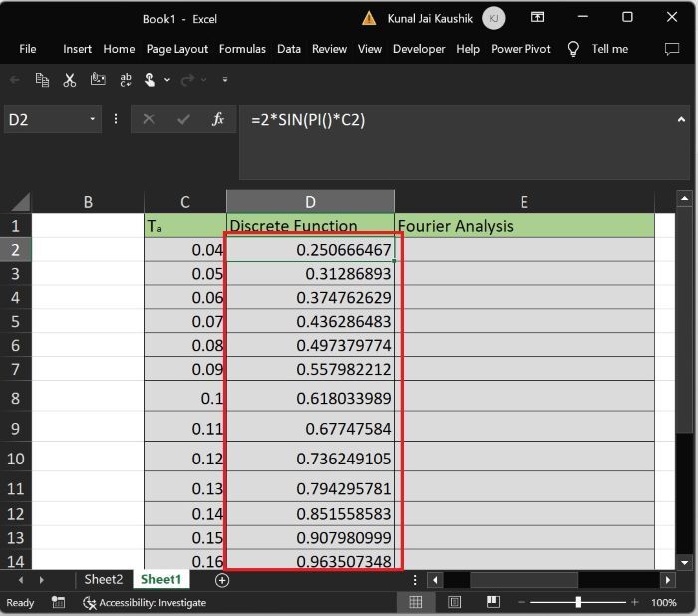Switch to the Sheet2 tab
The height and width of the screenshot is (616, 698).
(x=103, y=579)
